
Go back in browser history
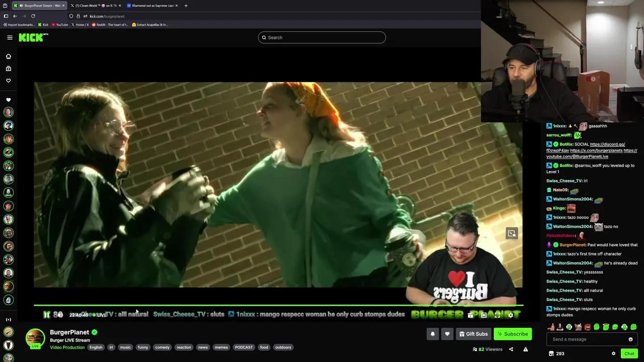[x=15, y=16]
